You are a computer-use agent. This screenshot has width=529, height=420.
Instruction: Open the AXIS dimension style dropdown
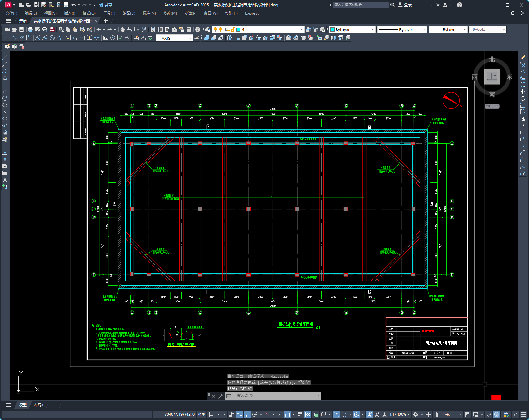(190, 38)
